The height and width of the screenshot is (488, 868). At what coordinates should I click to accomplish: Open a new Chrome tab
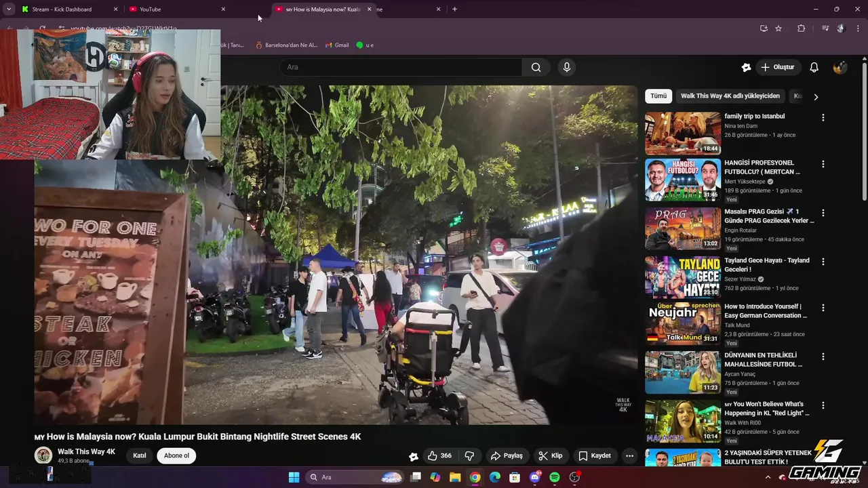coord(454,9)
